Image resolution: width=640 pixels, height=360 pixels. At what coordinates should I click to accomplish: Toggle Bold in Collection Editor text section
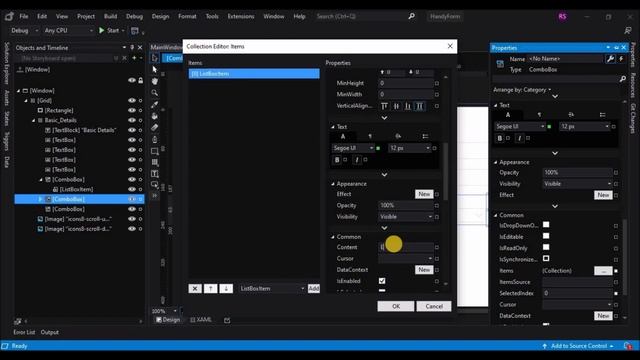[337, 160]
